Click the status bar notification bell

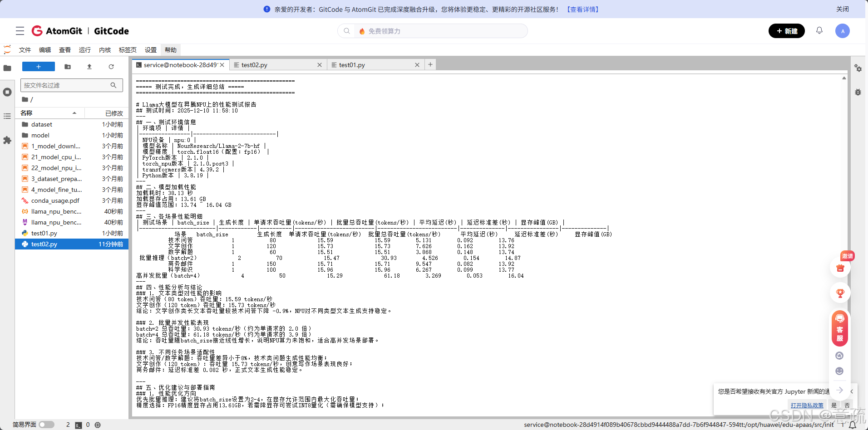tap(853, 425)
